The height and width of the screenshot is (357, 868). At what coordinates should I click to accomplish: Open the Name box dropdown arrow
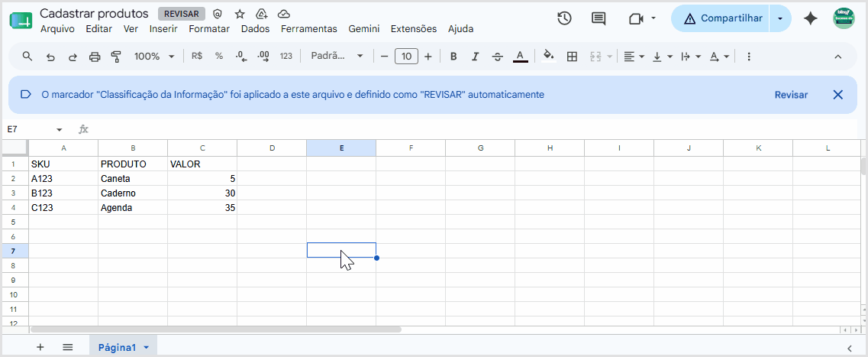pyautogui.click(x=60, y=130)
